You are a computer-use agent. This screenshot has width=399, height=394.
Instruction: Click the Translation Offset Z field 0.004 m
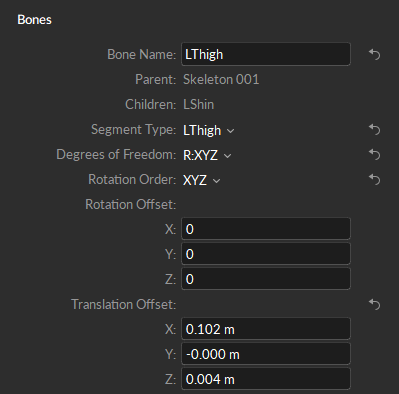[266, 379]
